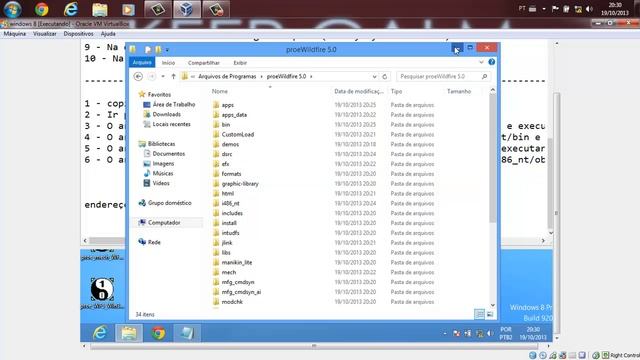Click the host volume speaker icon
This screenshot has height=360, width=640.
589,9
